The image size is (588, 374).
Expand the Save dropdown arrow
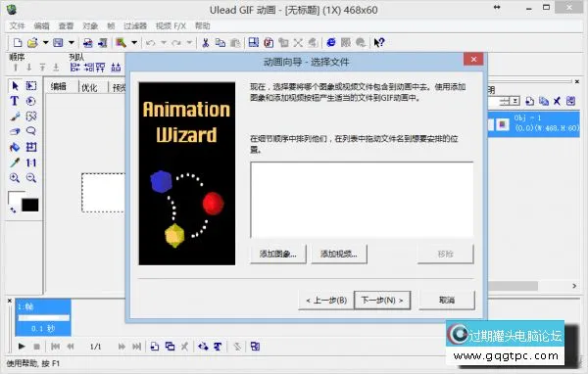point(72,43)
